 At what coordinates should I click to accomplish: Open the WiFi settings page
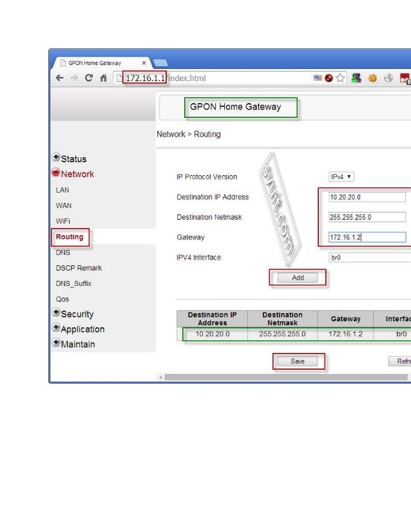62,221
